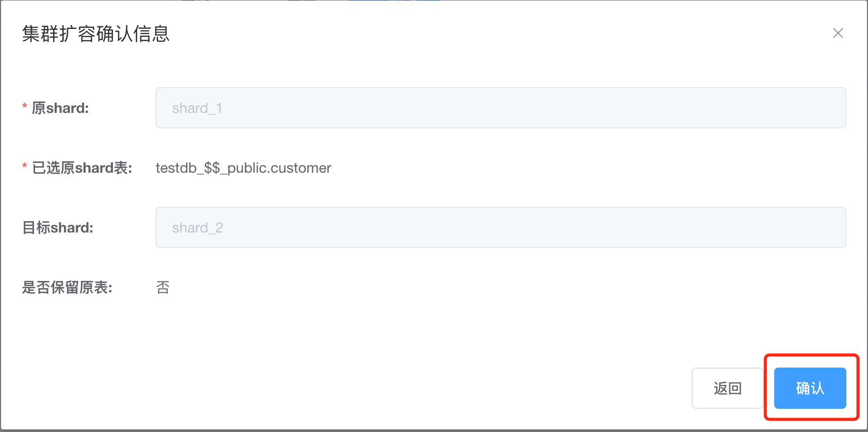Click the testdb_$$_public.customer table name
The height and width of the screenshot is (432, 868).
coord(243,168)
